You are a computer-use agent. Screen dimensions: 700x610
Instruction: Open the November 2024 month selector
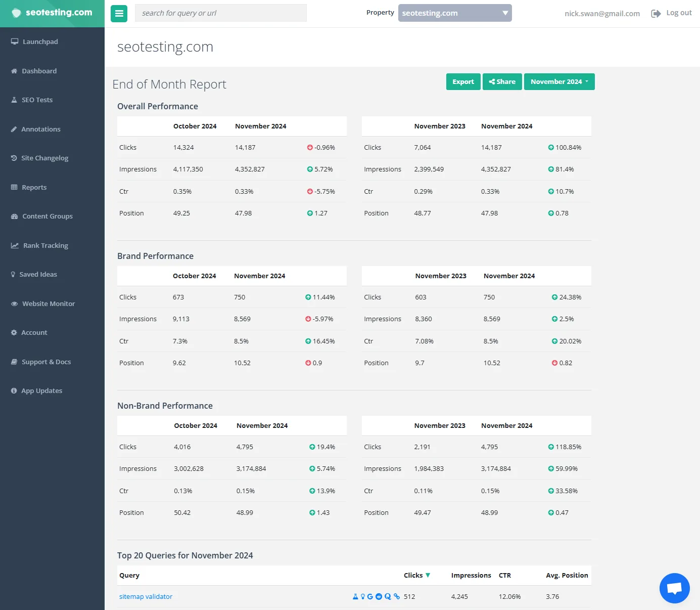(559, 81)
